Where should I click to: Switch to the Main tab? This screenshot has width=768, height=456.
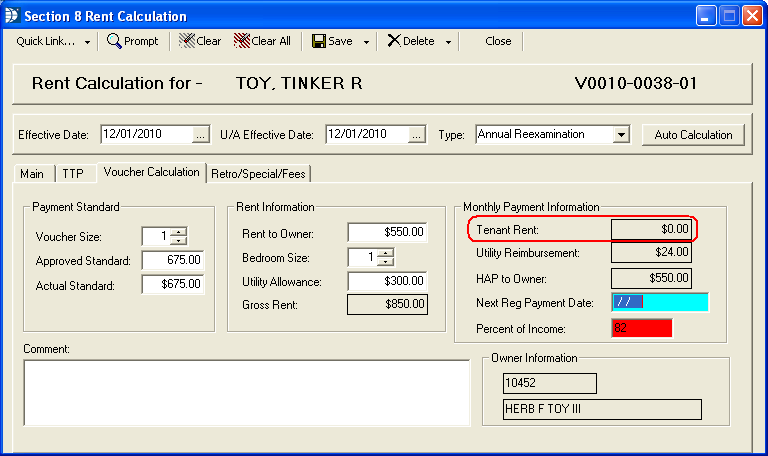[x=32, y=174]
